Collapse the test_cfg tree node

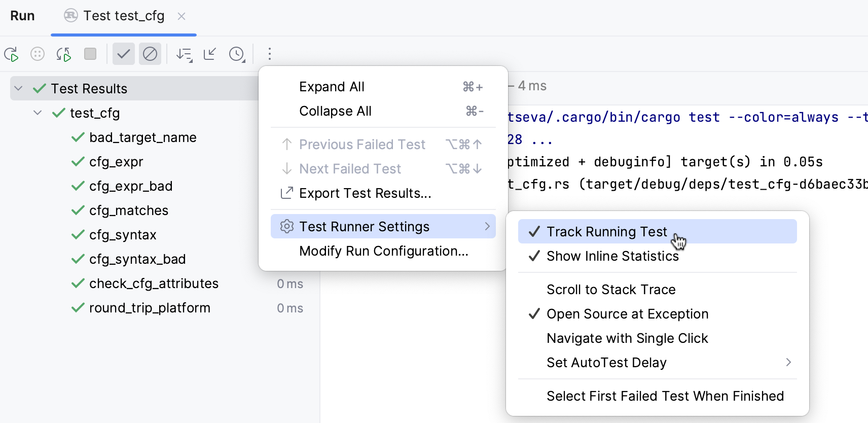pos(37,113)
